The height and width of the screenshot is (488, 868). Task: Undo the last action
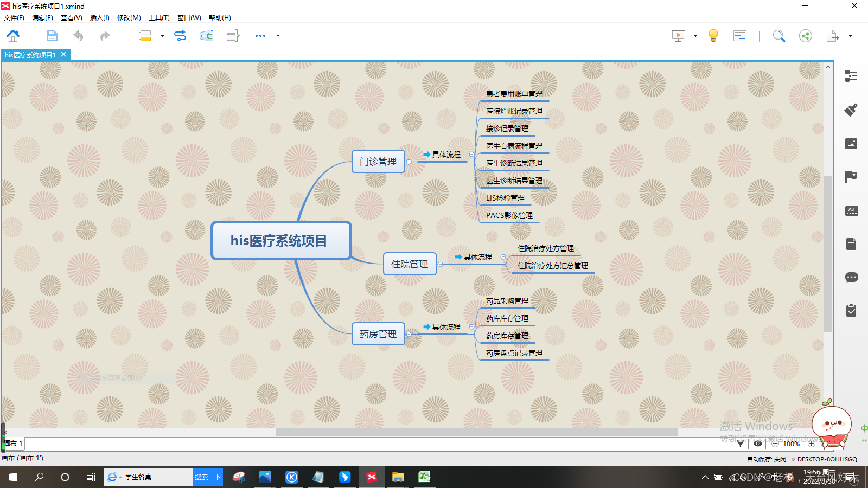point(79,36)
